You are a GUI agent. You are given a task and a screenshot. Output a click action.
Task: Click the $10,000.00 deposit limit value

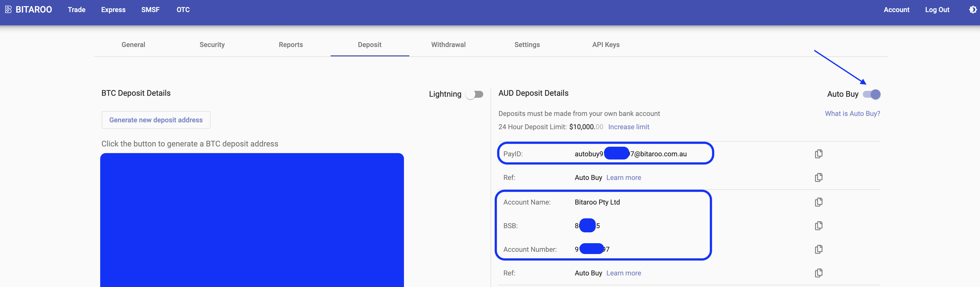[586, 127]
